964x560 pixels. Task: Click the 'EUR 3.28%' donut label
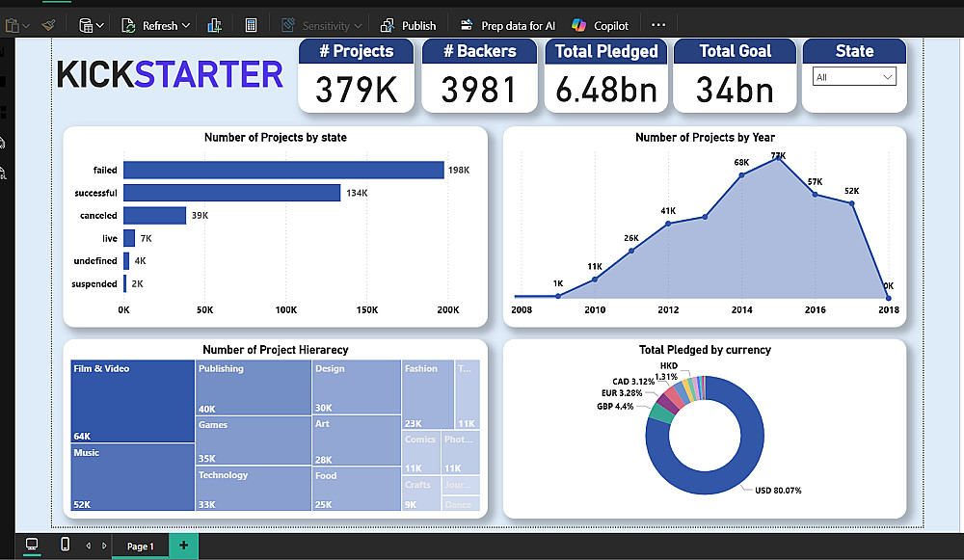622,393
